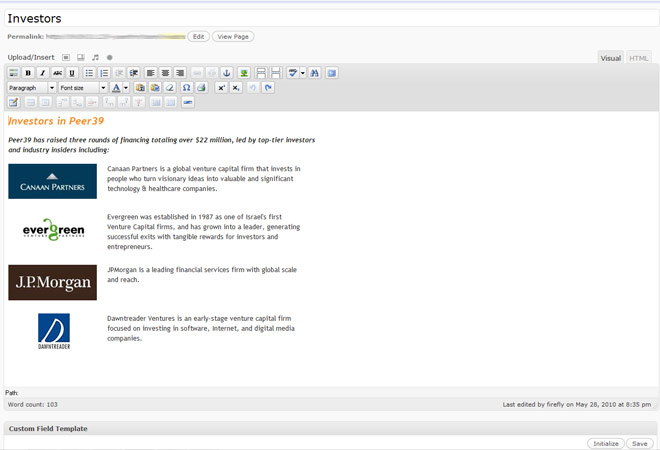The height and width of the screenshot is (450, 660).
Task: Click the permalink Edit button
Action: (198, 37)
